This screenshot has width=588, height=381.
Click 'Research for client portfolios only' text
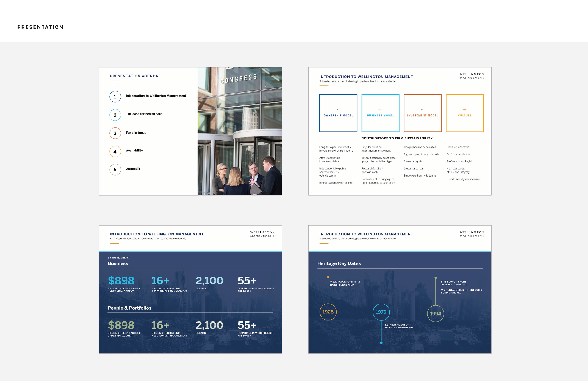(372, 170)
